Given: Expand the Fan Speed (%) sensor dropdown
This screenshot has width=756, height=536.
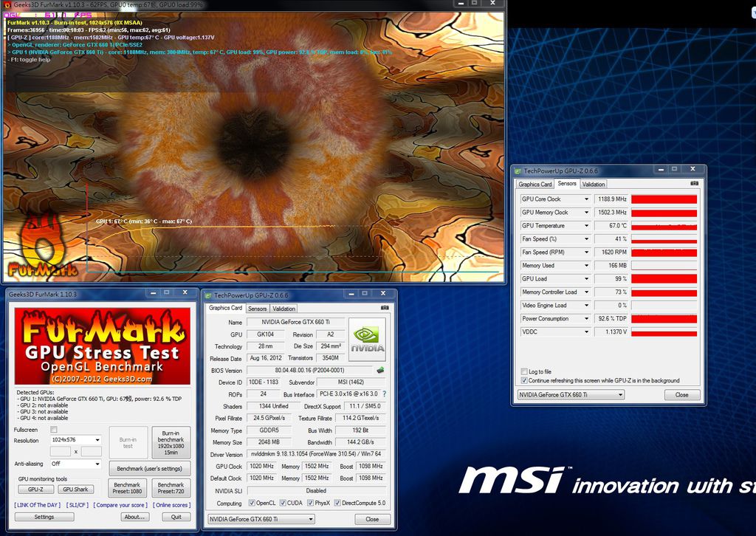Looking at the screenshot, I should (586, 239).
